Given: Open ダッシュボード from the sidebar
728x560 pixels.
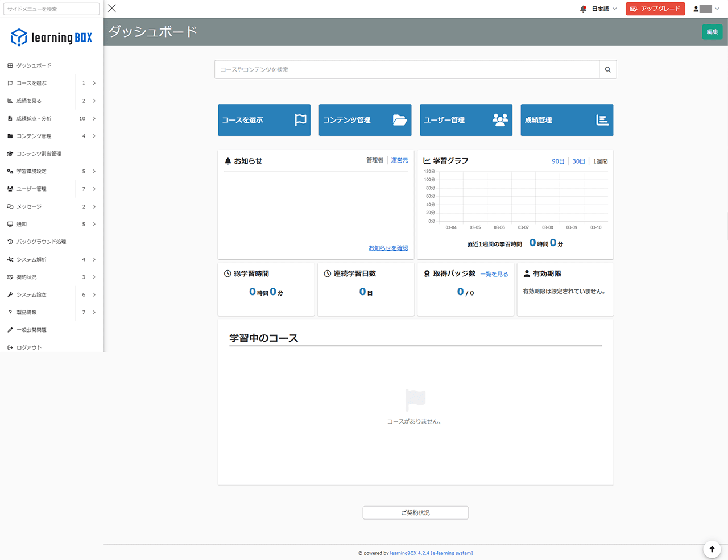Looking at the screenshot, I should 34,65.
